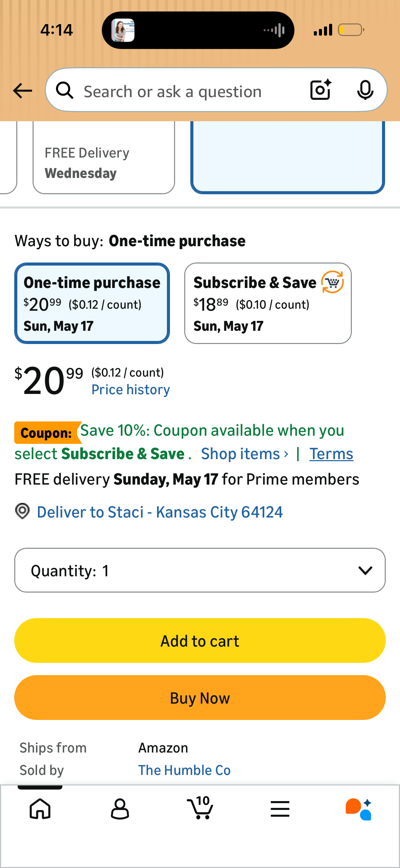Open coupon Terms link

coord(331,454)
